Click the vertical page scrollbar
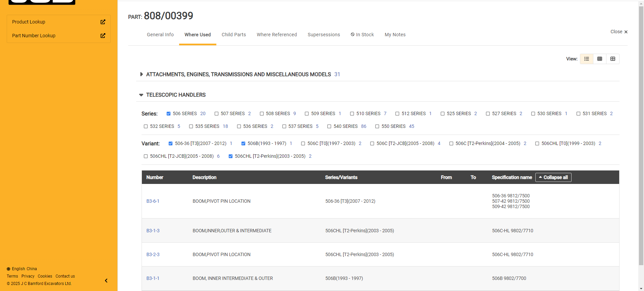This screenshot has width=644, height=291. 641,134
